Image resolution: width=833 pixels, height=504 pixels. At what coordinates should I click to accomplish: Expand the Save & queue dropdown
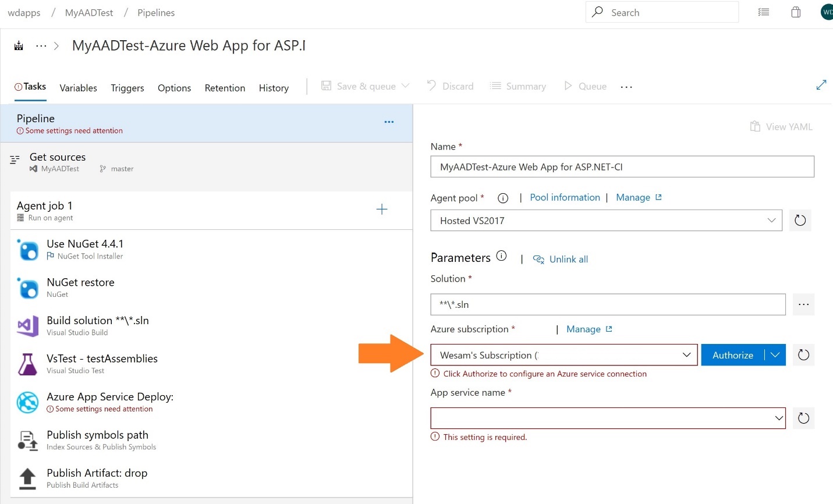(405, 86)
